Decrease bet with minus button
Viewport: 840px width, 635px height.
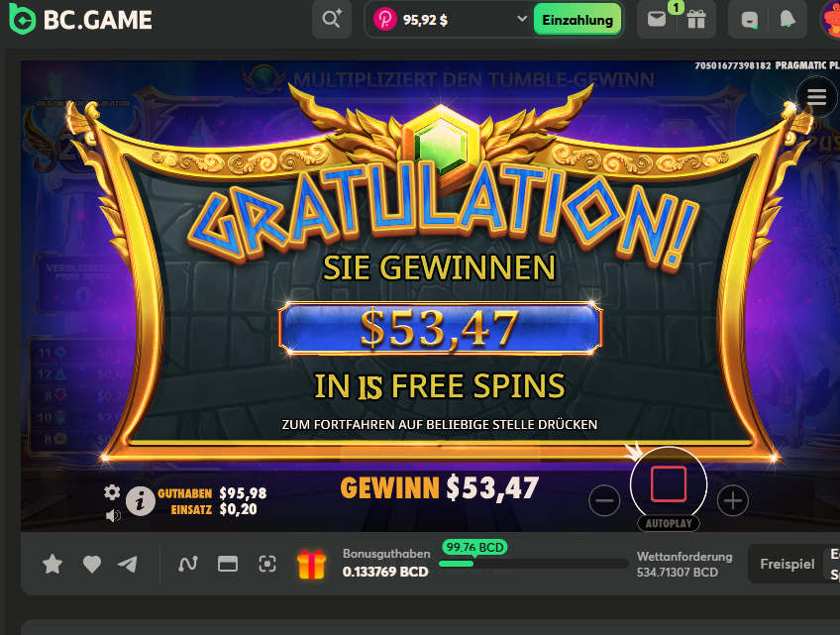coord(604,500)
